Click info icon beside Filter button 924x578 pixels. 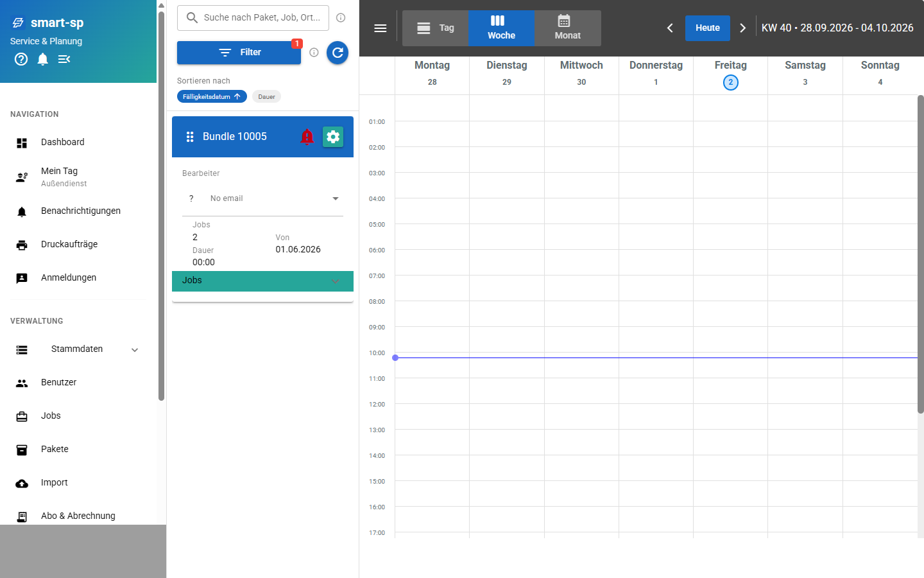314,53
